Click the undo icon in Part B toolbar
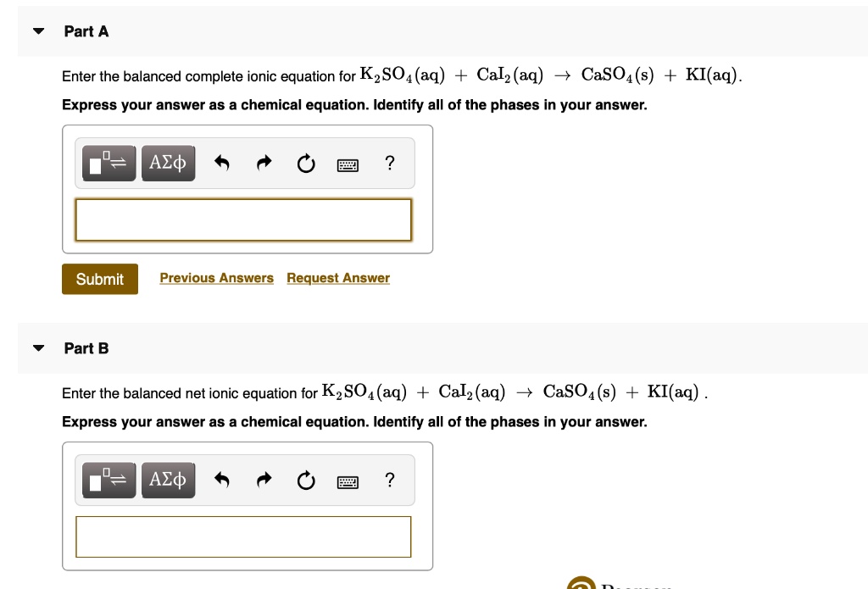868x589 pixels. click(221, 480)
